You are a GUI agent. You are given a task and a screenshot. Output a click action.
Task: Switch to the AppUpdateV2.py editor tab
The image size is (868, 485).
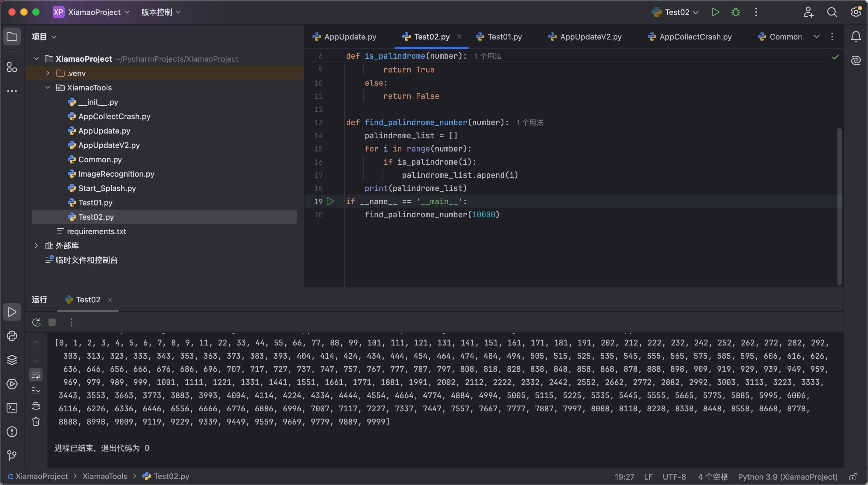coord(590,37)
